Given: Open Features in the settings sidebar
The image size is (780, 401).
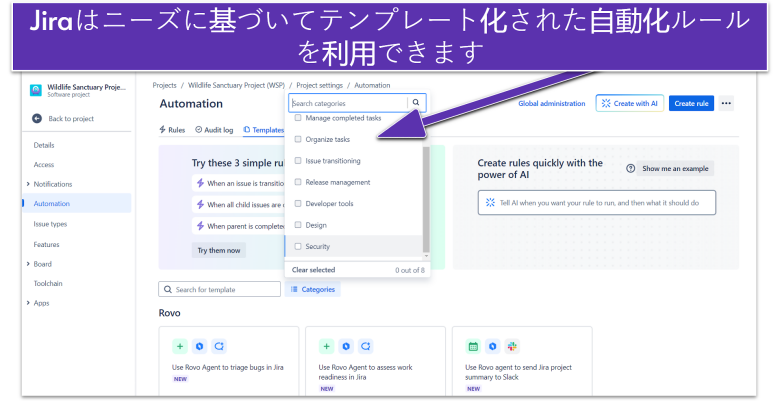Looking at the screenshot, I should click(46, 244).
